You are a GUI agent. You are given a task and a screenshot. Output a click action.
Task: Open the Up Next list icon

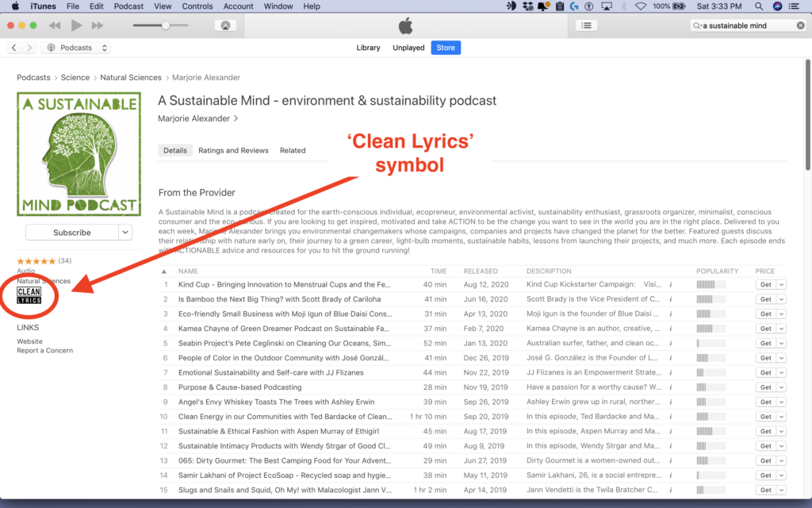point(586,25)
